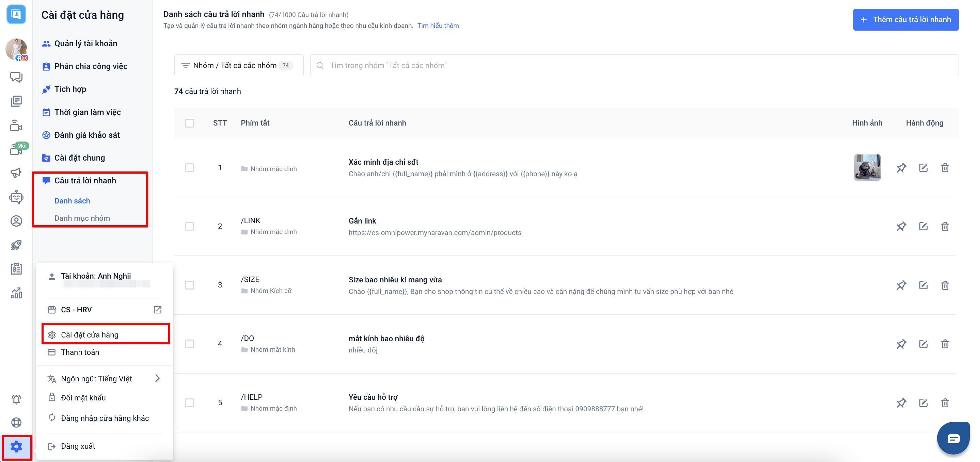The image size is (980, 462).
Task: Open the chatbot robot icon in the sidebar
Action: pos(16,197)
